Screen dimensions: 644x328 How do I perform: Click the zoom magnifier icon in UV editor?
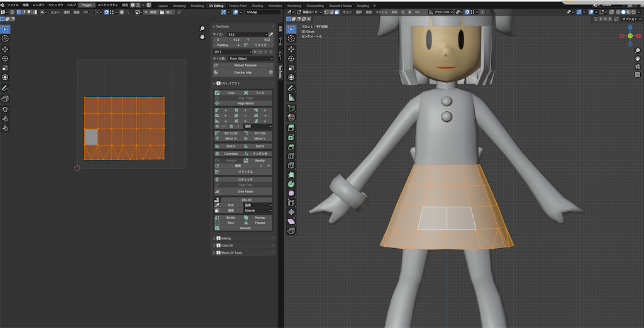pos(202,29)
